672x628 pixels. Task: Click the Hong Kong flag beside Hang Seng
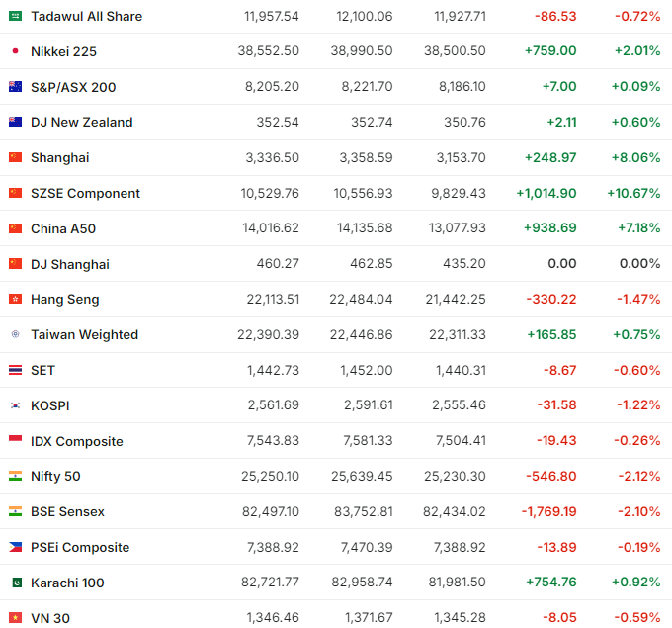[x=15, y=300]
